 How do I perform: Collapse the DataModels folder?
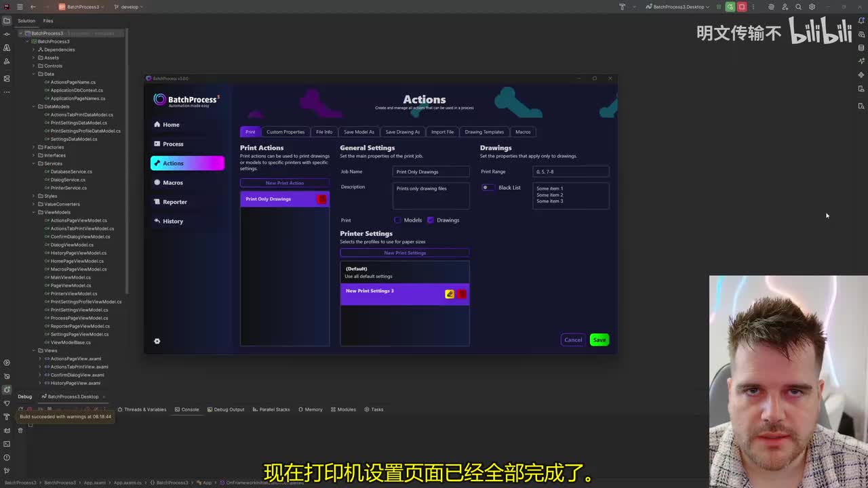click(x=33, y=106)
